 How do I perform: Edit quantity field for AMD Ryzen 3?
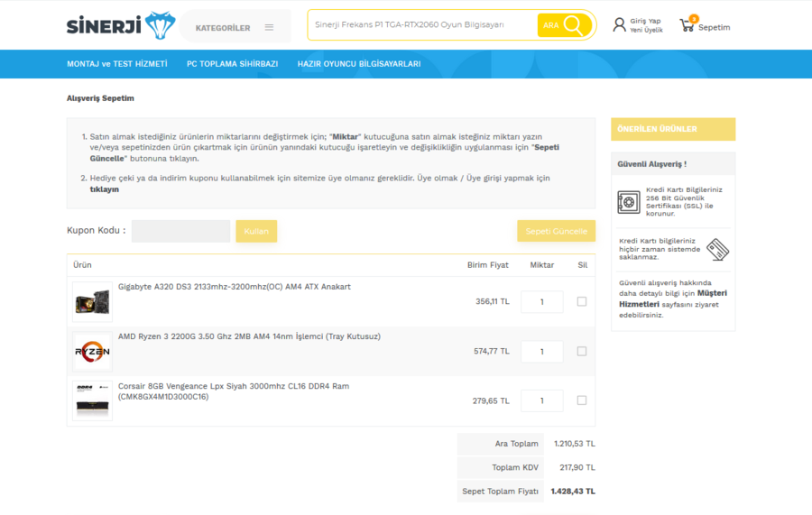click(x=541, y=352)
